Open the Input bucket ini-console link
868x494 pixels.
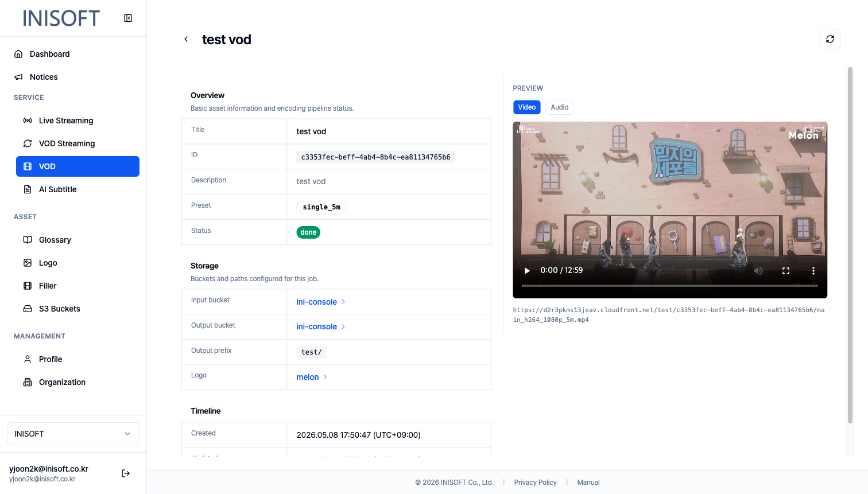pos(321,302)
